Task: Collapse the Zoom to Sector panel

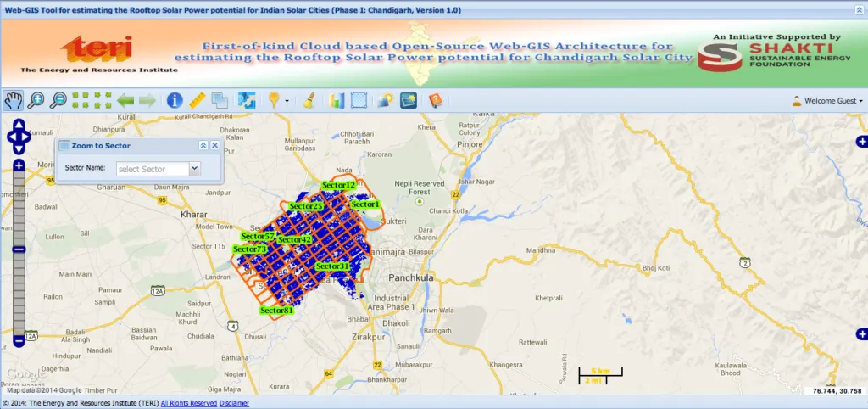Action: click(x=203, y=145)
